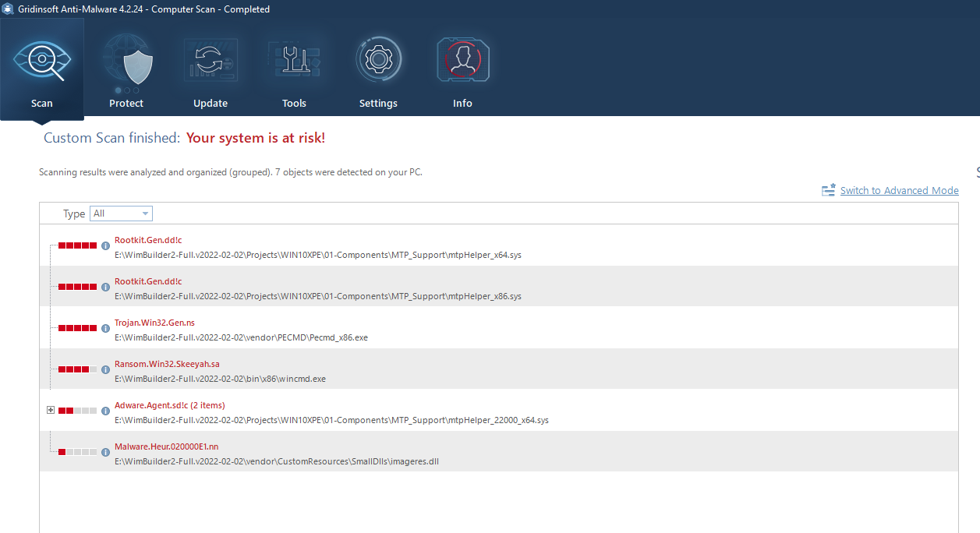
Task: Click the 'Type' filter label
Action: 74,214
